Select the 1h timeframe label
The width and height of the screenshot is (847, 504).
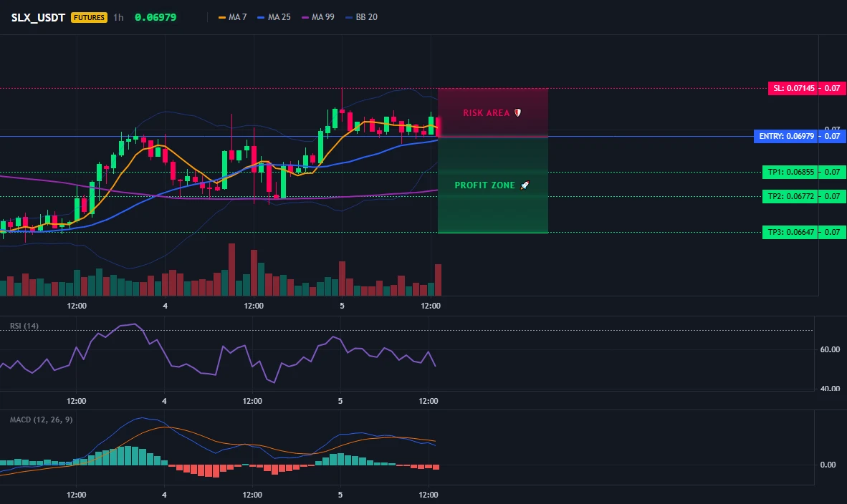click(x=118, y=17)
